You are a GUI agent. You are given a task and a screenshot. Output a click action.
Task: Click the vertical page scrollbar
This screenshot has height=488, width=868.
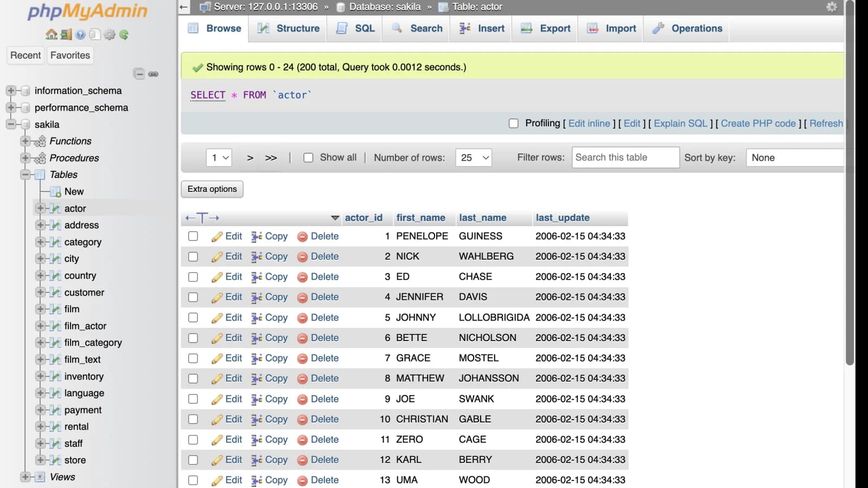click(x=850, y=183)
